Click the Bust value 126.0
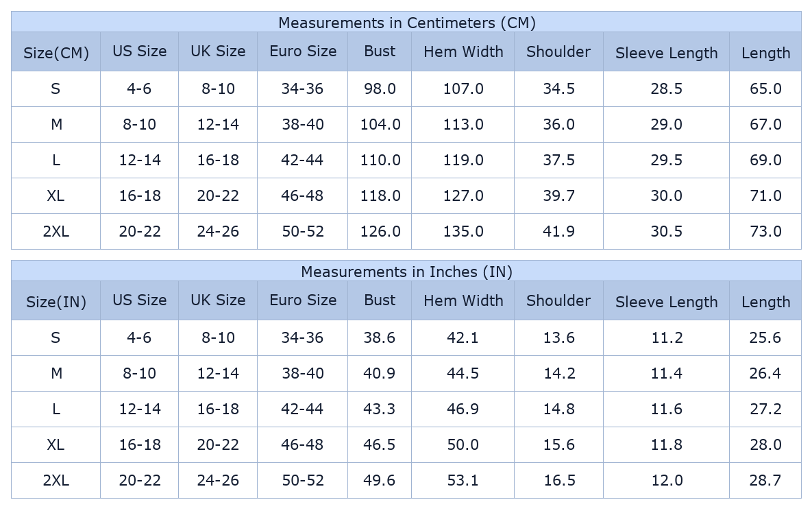The width and height of the screenshot is (812, 513). [x=380, y=232]
